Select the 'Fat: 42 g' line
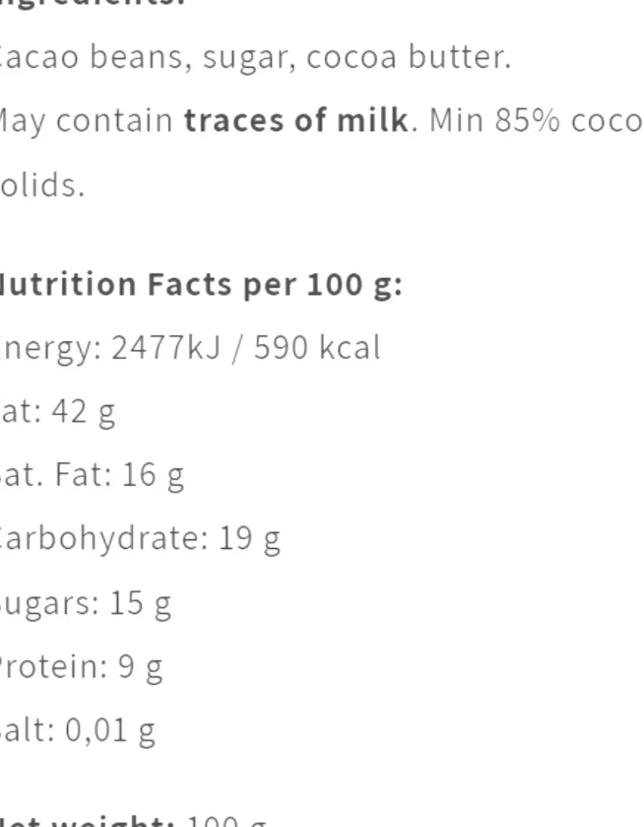The image size is (644, 827). [x=58, y=412]
